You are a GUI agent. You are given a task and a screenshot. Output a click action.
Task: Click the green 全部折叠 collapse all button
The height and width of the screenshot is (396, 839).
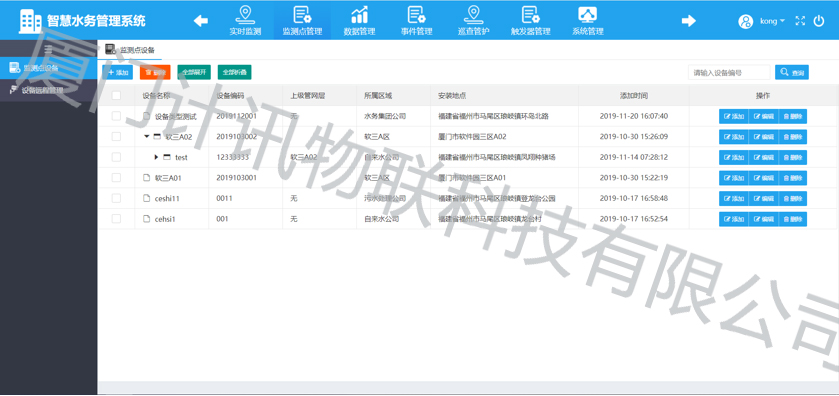[x=234, y=72]
